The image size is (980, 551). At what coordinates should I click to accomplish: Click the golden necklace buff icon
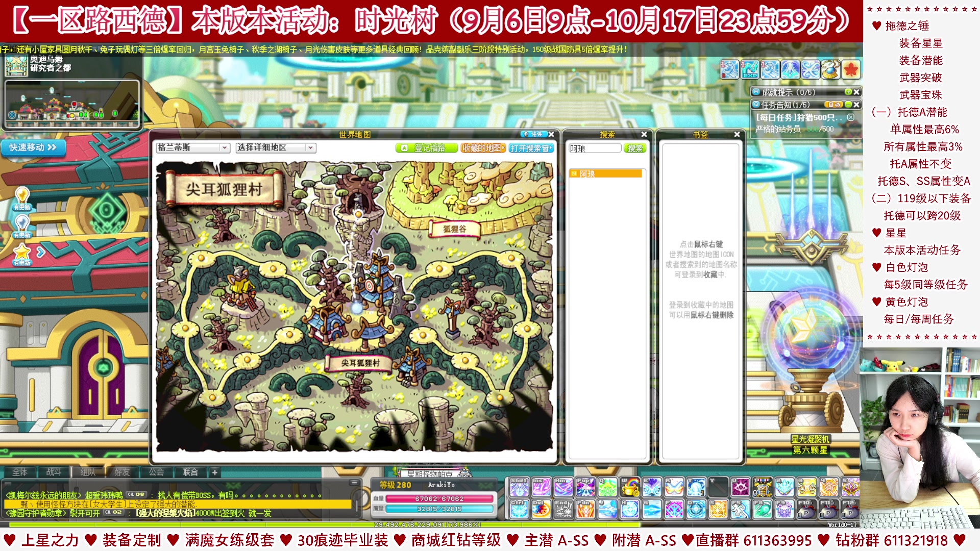[831, 69]
